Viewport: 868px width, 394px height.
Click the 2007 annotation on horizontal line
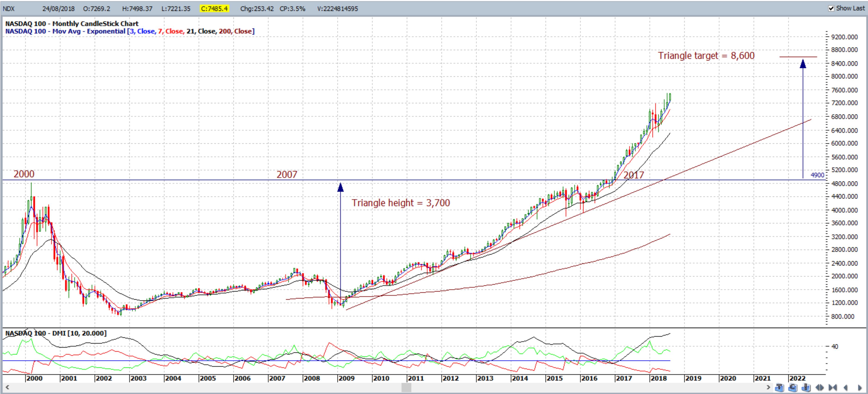click(287, 174)
